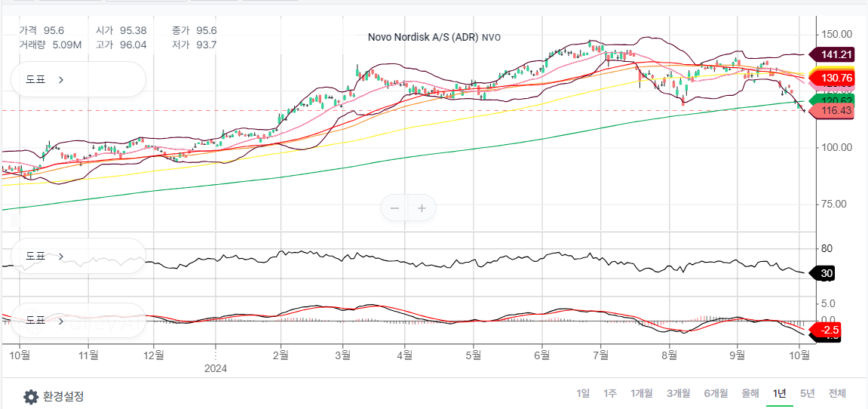Viewport: 868px width, 409px height.
Task: Show the 1개월 chart range
Action: tap(642, 393)
